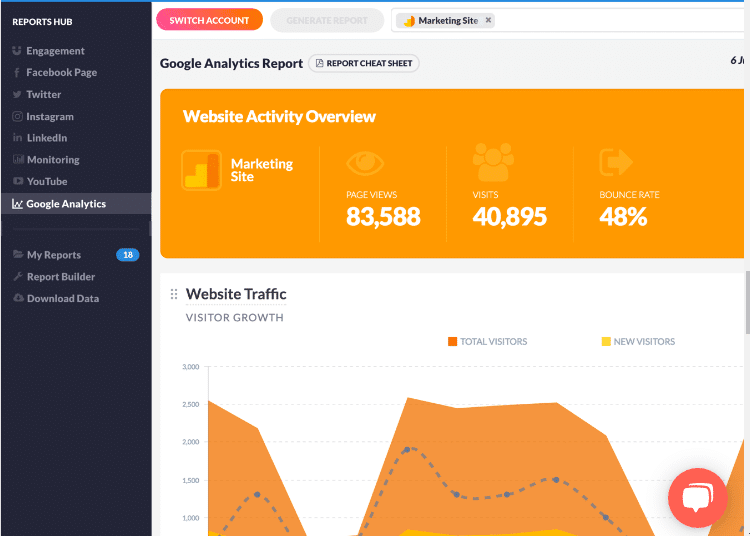
Task: Click the 18 badge next to My Reports
Action: 128,255
